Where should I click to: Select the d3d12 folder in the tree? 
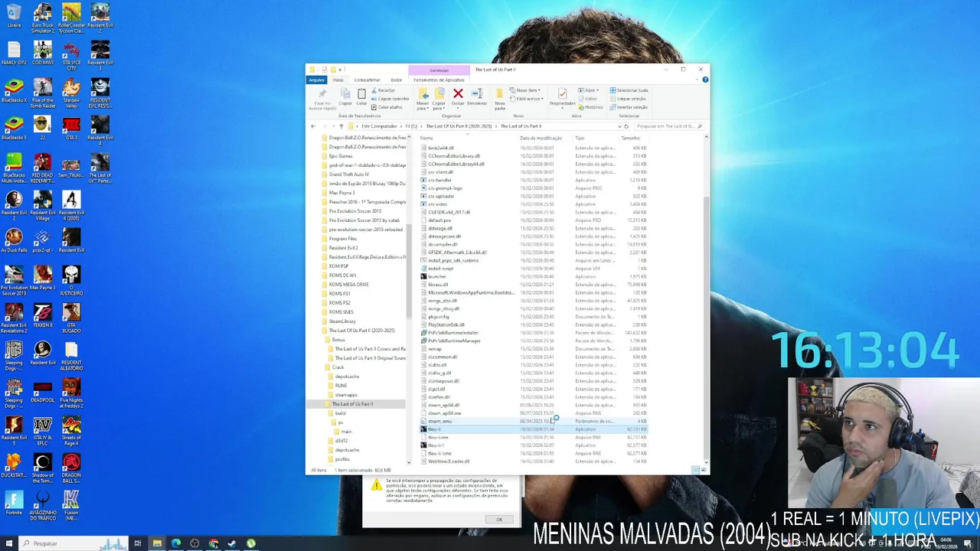click(x=341, y=441)
